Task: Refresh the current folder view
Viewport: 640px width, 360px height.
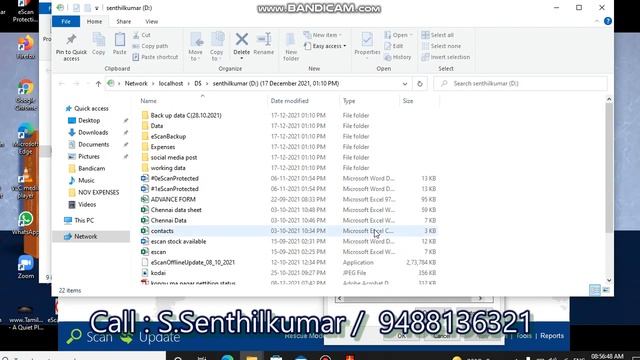Action: click(420, 84)
